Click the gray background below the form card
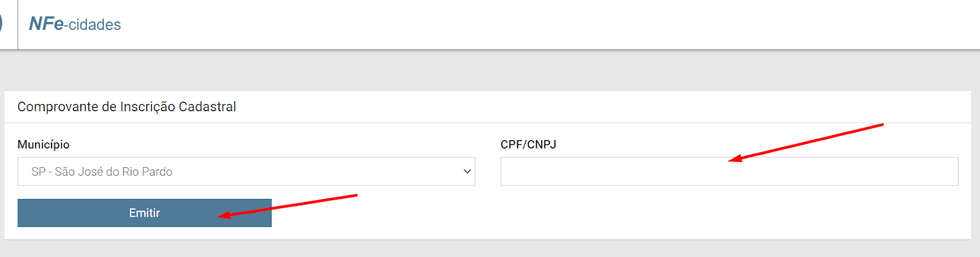980x257 pixels. coord(490,248)
